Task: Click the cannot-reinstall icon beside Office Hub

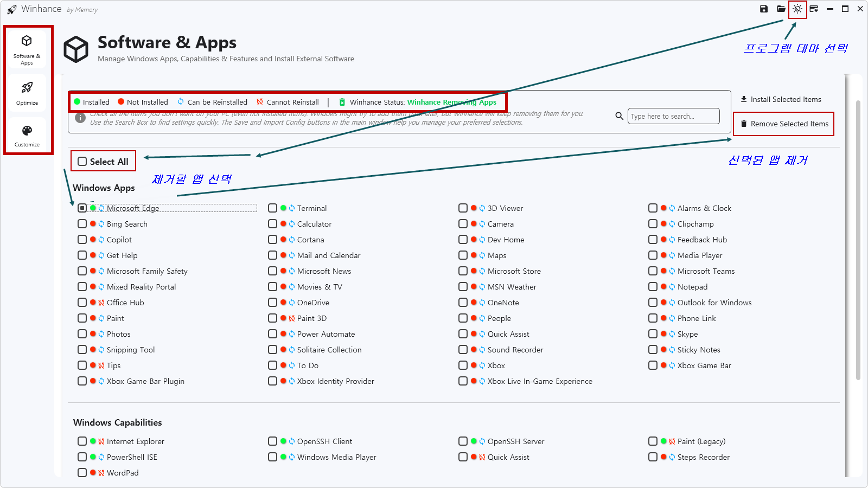Action: 101,303
